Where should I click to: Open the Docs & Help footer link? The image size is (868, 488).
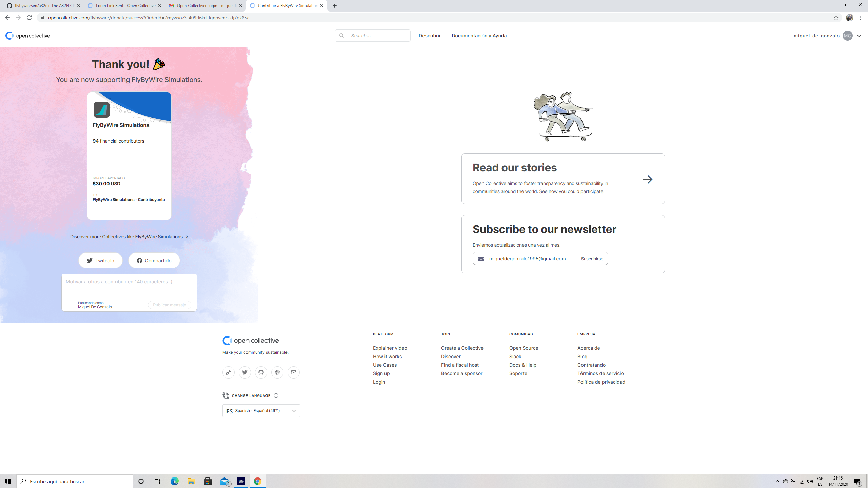click(523, 365)
